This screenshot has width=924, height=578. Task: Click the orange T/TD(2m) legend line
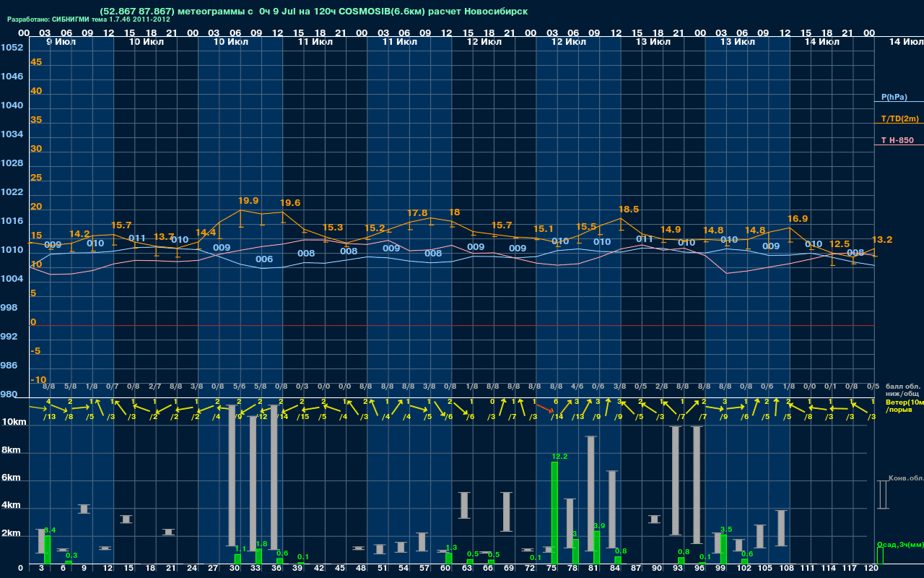[x=899, y=124]
